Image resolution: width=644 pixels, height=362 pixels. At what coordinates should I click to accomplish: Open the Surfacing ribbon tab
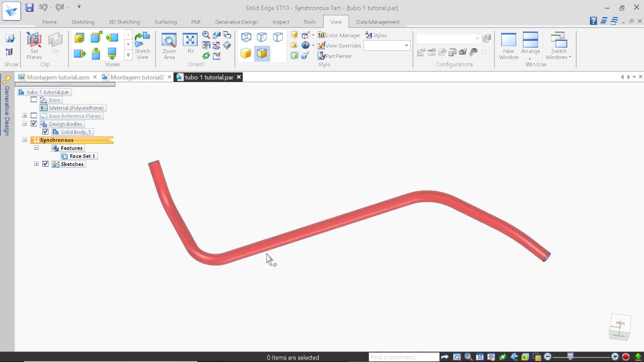166,22
